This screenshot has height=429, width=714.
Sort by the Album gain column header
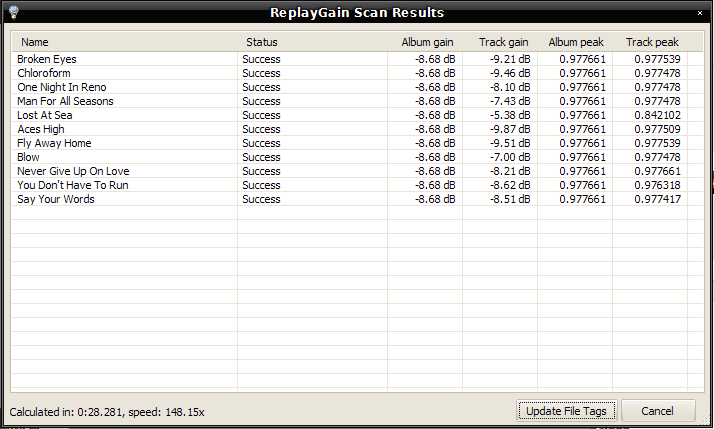pyautogui.click(x=427, y=42)
